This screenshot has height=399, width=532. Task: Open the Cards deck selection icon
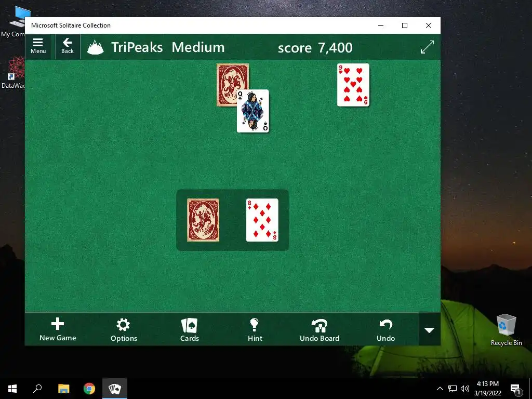coord(189,329)
